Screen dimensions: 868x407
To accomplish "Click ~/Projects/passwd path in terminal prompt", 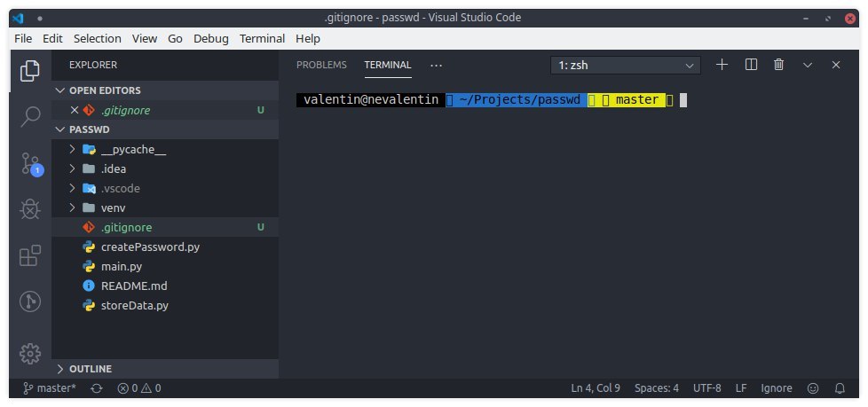I will 520,100.
